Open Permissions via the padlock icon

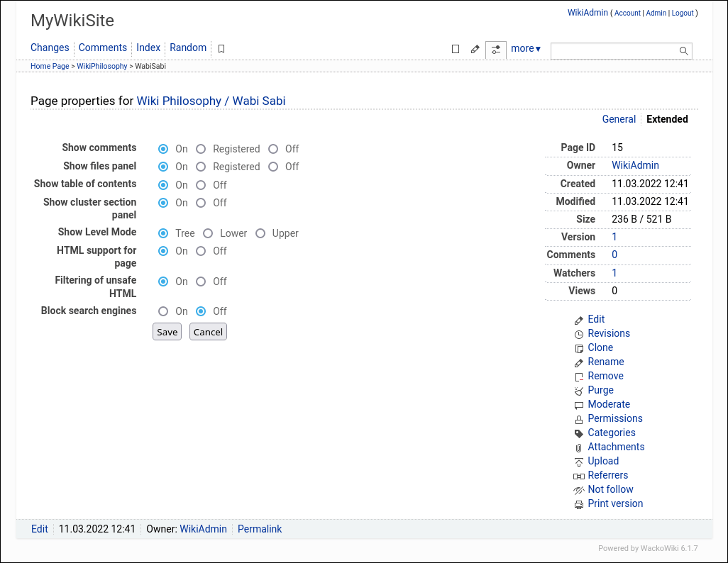click(x=578, y=418)
